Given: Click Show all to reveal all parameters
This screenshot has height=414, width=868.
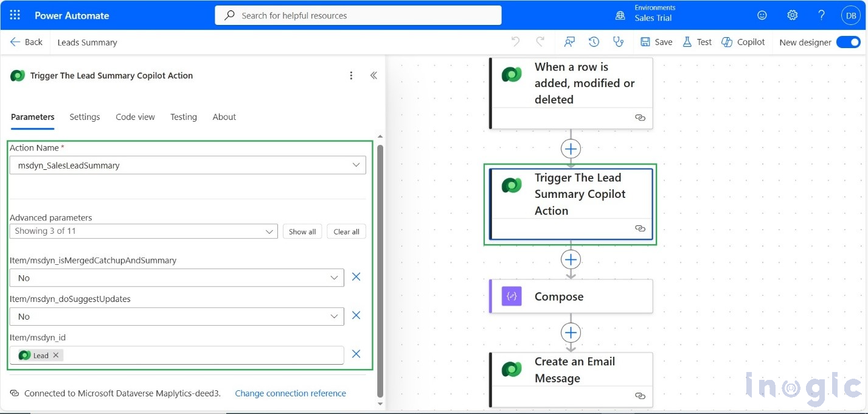Looking at the screenshot, I should point(302,231).
